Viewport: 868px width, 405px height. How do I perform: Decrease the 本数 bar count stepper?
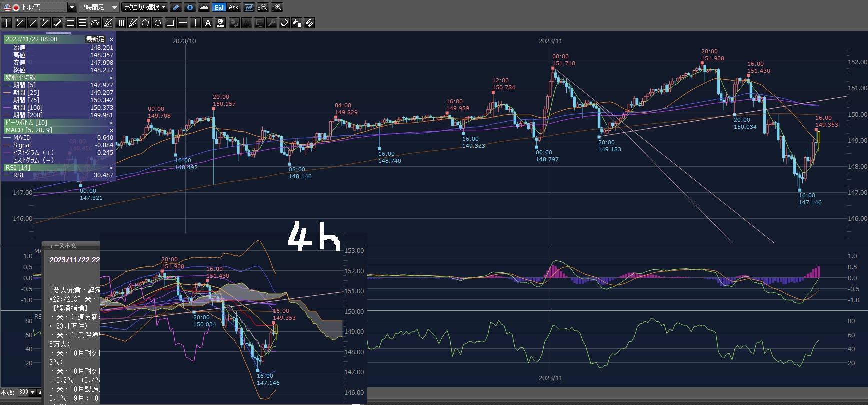coord(33,393)
